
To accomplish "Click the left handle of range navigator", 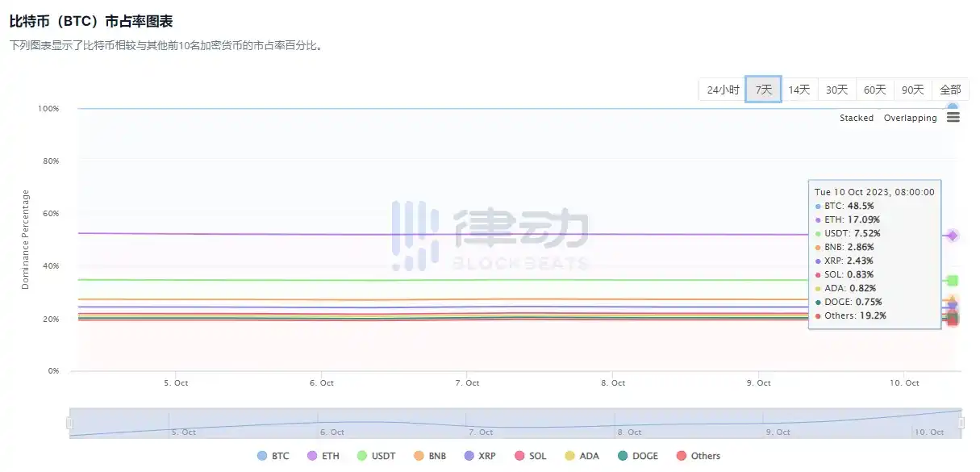I will [70, 424].
